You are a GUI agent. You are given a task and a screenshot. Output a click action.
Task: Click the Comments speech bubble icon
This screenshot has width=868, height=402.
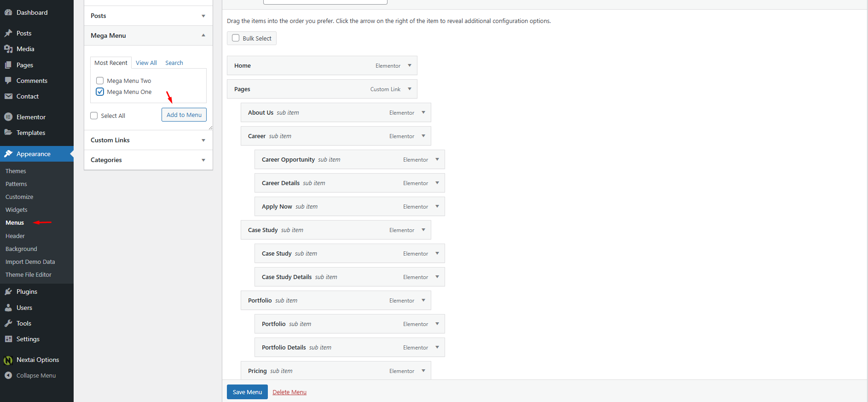[x=8, y=81]
